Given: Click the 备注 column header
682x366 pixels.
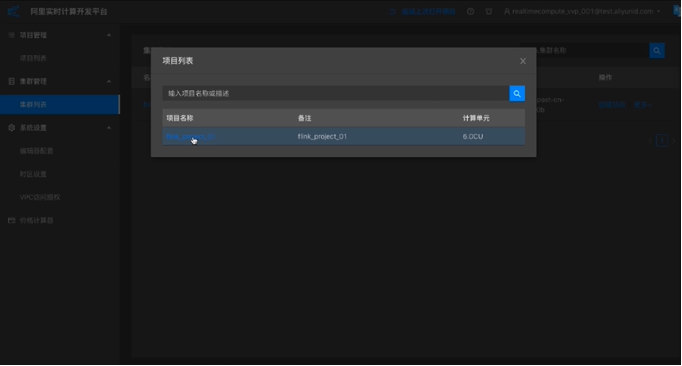Looking at the screenshot, I should tap(304, 118).
